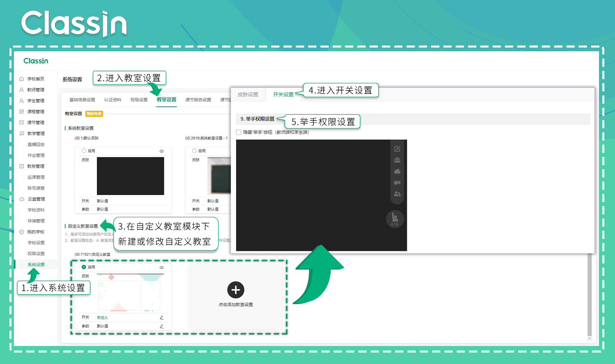Click the icon beside 教务管理
Viewport: 615px width, 364px height.
pos(22,166)
